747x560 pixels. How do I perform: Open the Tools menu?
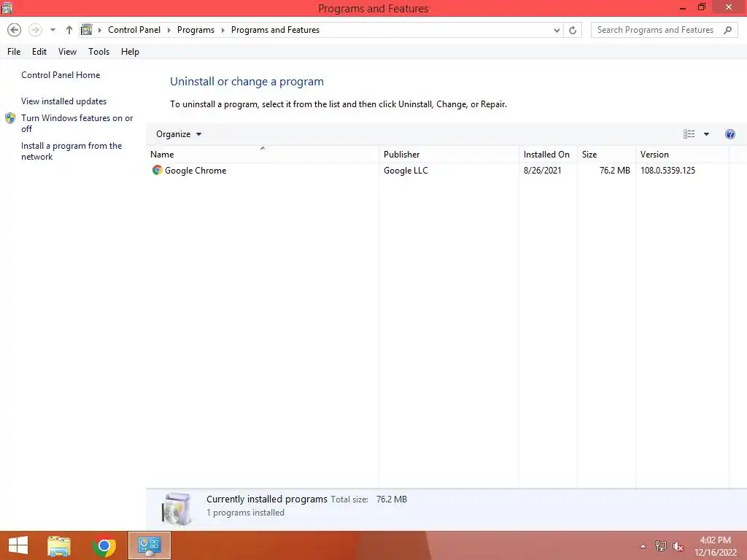pyautogui.click(x=98, y=52)
